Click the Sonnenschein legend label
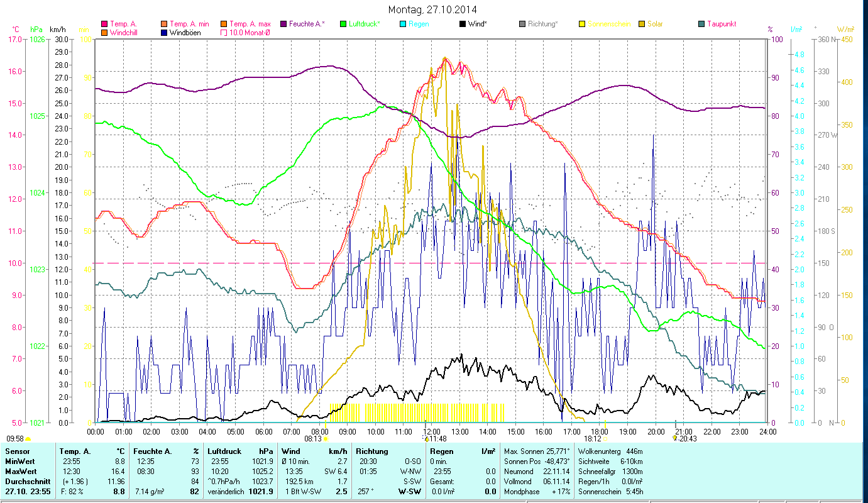Image resolution: width=868 pixels, height=503 pixels. point(608,25)
